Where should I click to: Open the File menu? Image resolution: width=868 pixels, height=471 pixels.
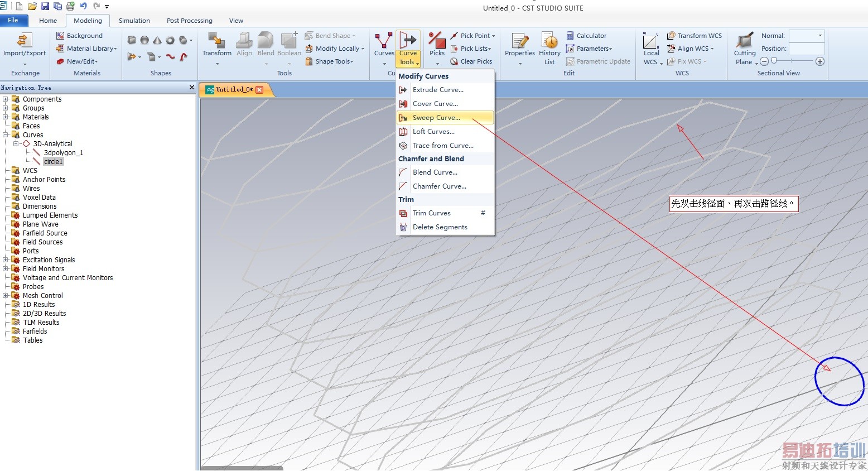pos(13,20)
